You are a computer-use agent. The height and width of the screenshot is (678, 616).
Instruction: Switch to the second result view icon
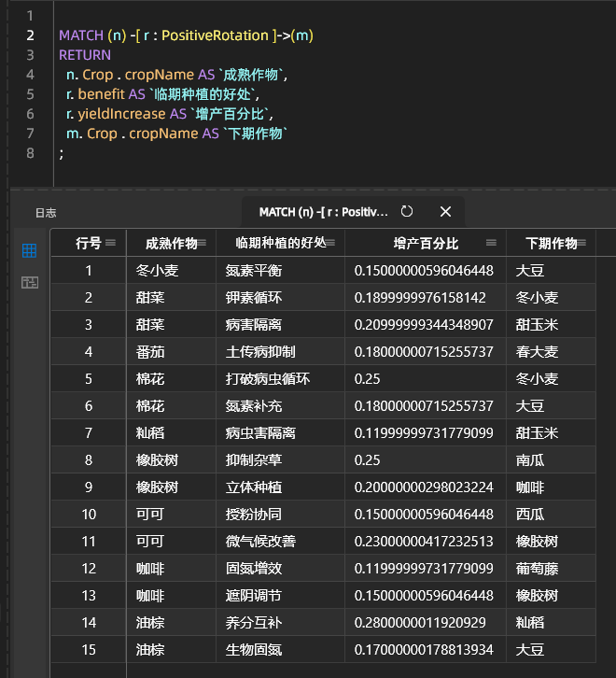click(x=29, y=282)
